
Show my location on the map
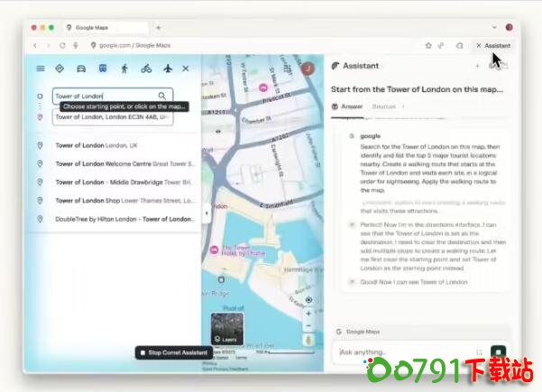point(308,300)
